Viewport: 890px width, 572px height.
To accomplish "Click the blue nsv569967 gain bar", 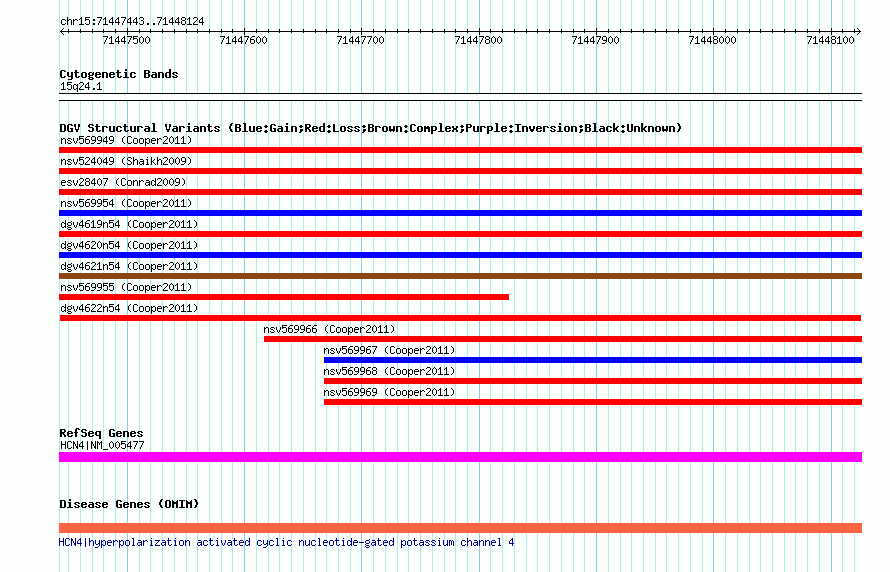I will (x=593, y=360).
